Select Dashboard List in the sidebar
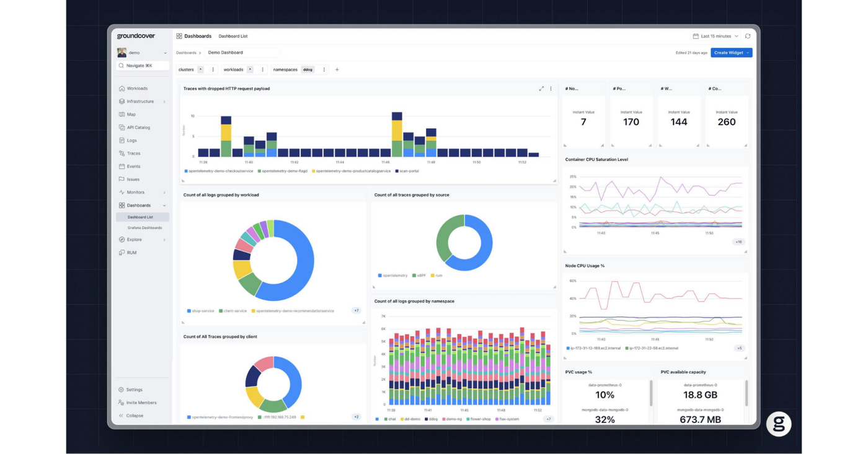868x454 pixels. 142,217
